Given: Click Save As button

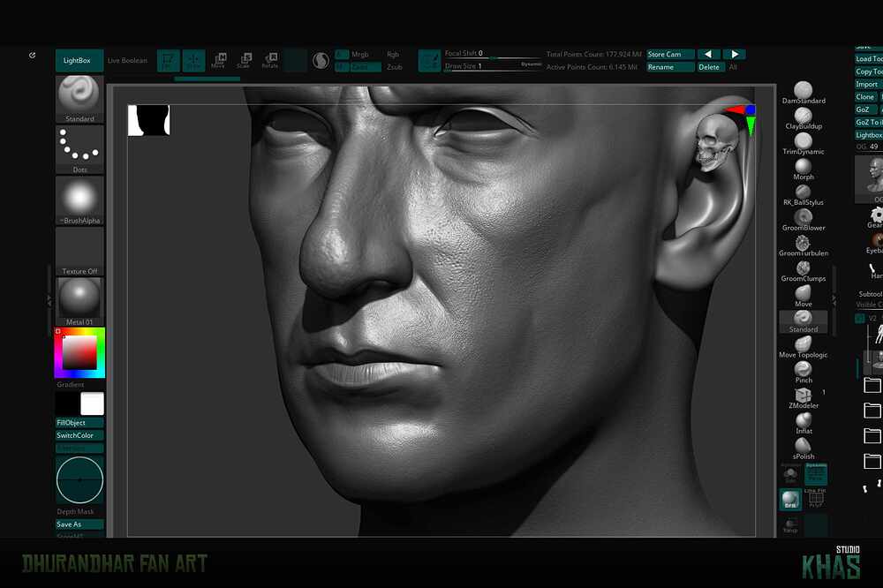Looking at the screenshot, I should click(x=79, y=524).
